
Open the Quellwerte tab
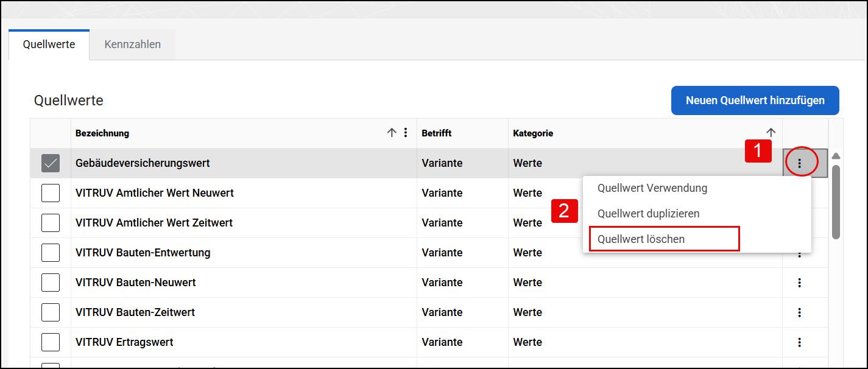click(x=49, y=44)
